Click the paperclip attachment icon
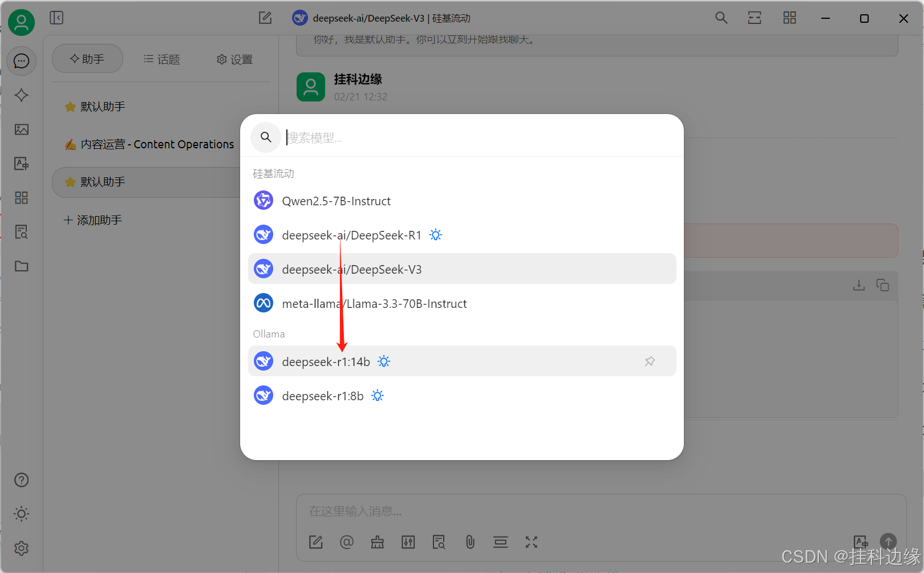 coord(470,542)
